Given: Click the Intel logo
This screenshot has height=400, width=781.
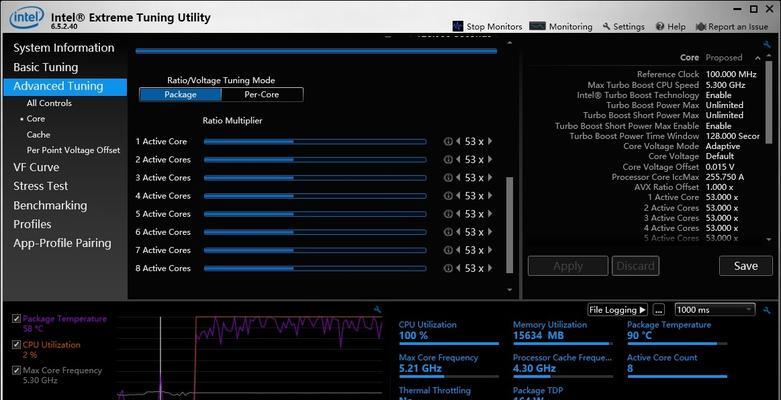Looking at the screenshot, I should click(27, 18).
